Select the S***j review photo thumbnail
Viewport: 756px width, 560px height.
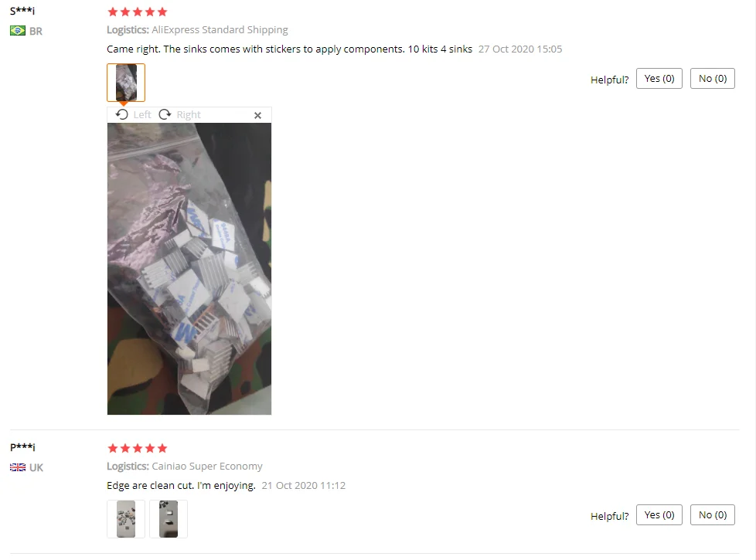[x=126, y=83]
